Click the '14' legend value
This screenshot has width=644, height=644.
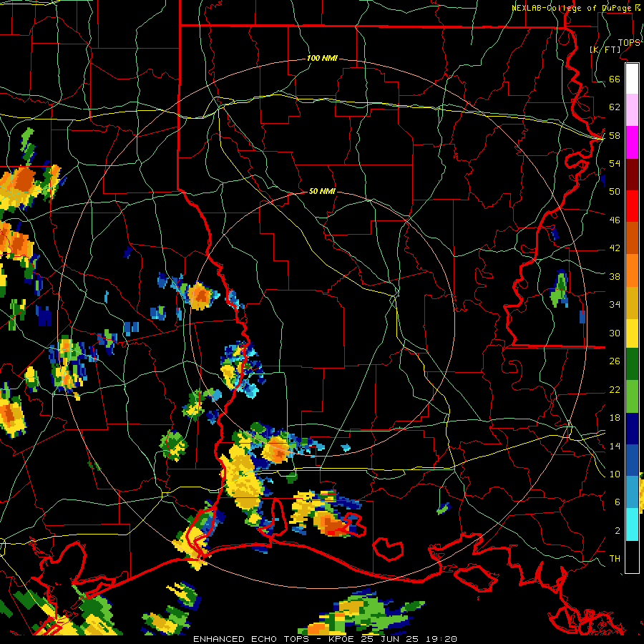[x=615, y=446]
